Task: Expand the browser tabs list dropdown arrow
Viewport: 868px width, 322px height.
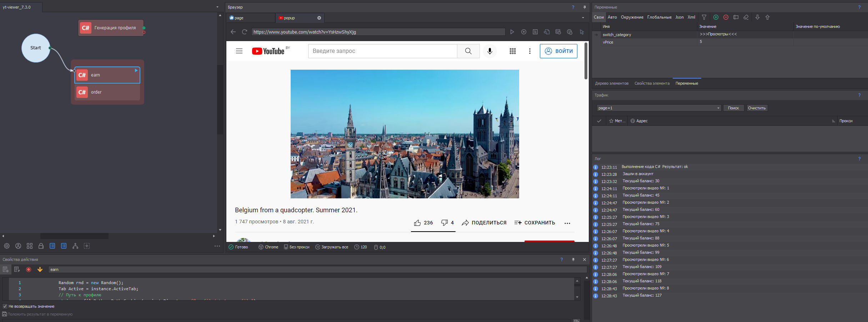Action: (x=583, y=18)
